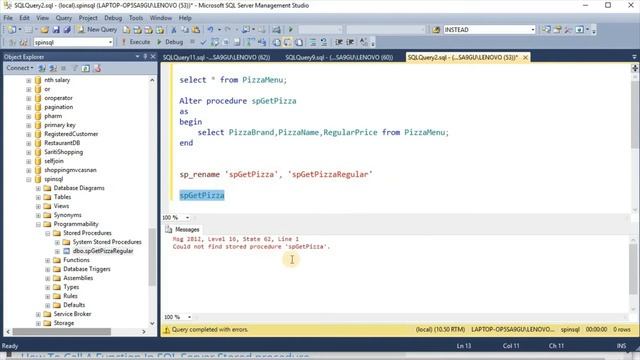Click the Save All icon

tap(67, 30)
